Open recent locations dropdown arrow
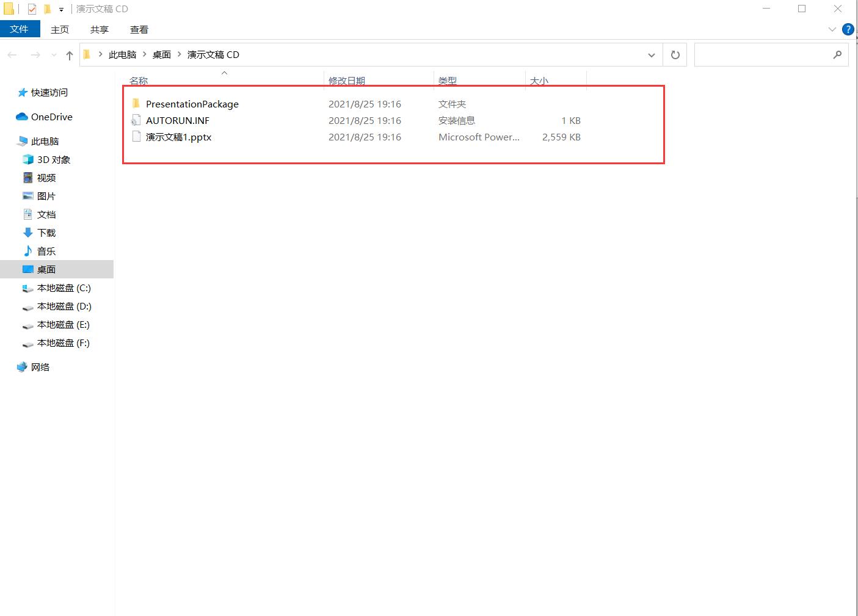Image resolution: width=858 pixels, height=616 pixels. [x=54, y=55]
